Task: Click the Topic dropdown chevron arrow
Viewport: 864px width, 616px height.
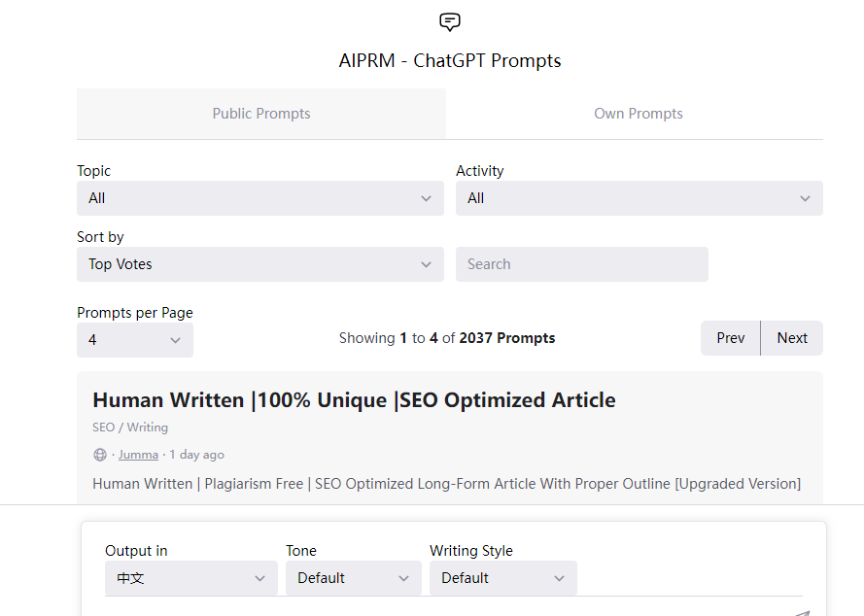Action: [426, 198]
